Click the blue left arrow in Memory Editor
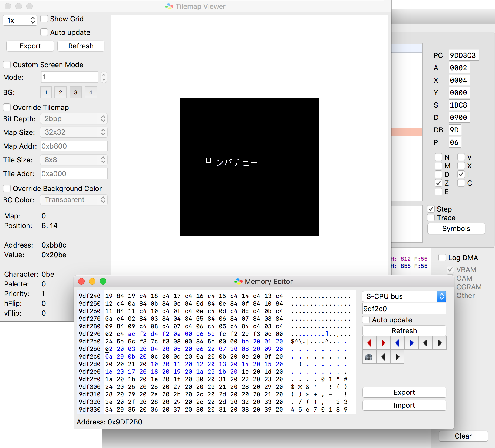The image size is (495, 448). [x=397, y=343]
